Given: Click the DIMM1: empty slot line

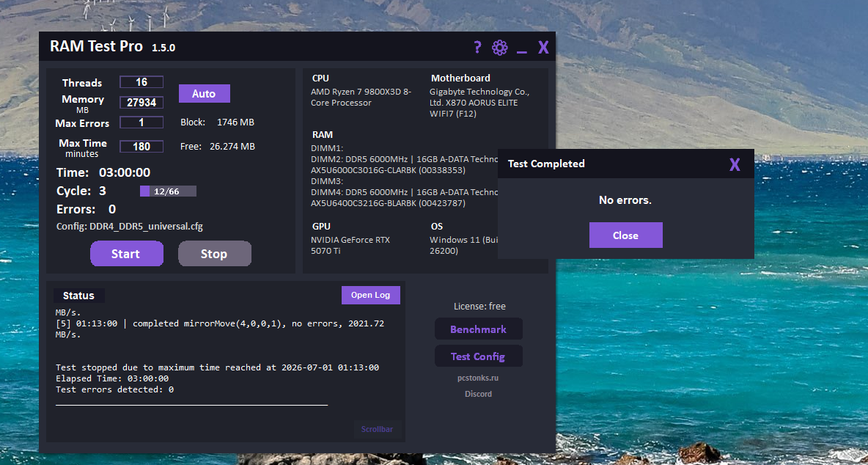Looking at the screenshot, I should coord(328,148).
